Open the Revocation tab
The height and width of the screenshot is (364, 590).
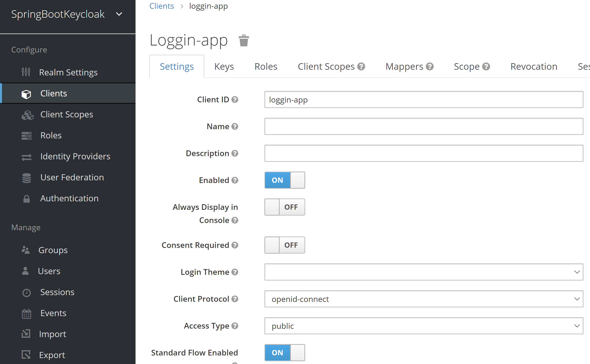click(534, 66)
